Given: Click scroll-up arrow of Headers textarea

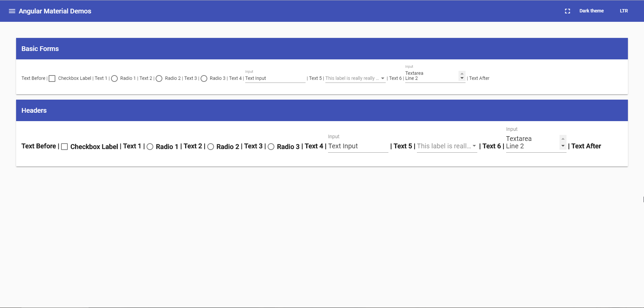Looking at the screenshot, I should [x=563, y=139].
